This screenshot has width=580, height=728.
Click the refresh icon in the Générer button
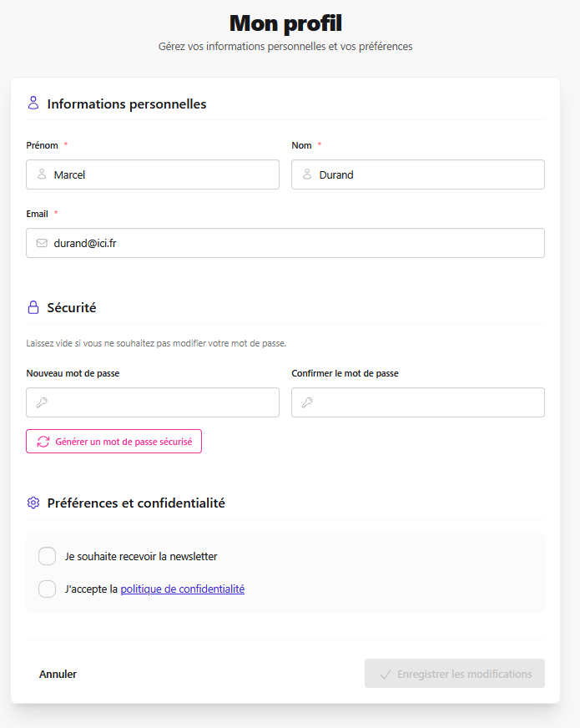click(x=43, y=442)
